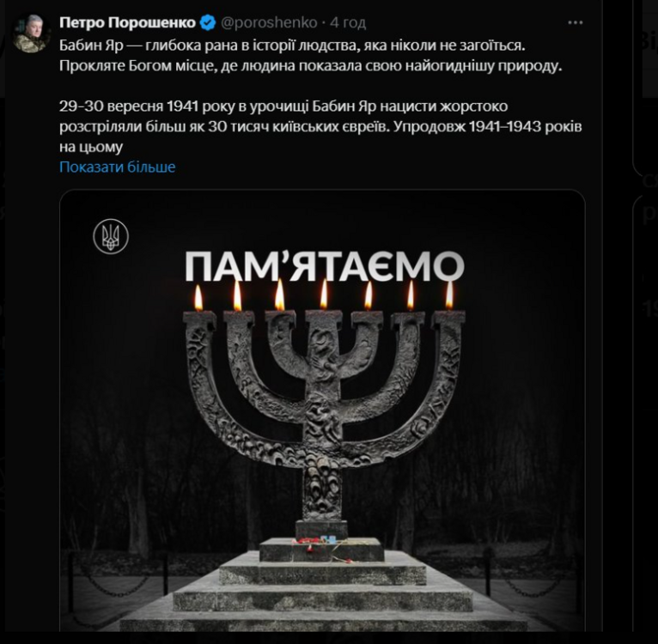Open the tweet via the 4 год timestamp
The height and width of the screenshot is (644, 658).
[x=348, y=22]
